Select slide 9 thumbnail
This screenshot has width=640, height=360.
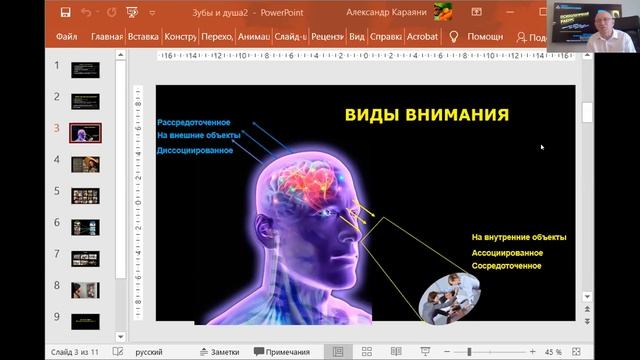pos(85,322)
